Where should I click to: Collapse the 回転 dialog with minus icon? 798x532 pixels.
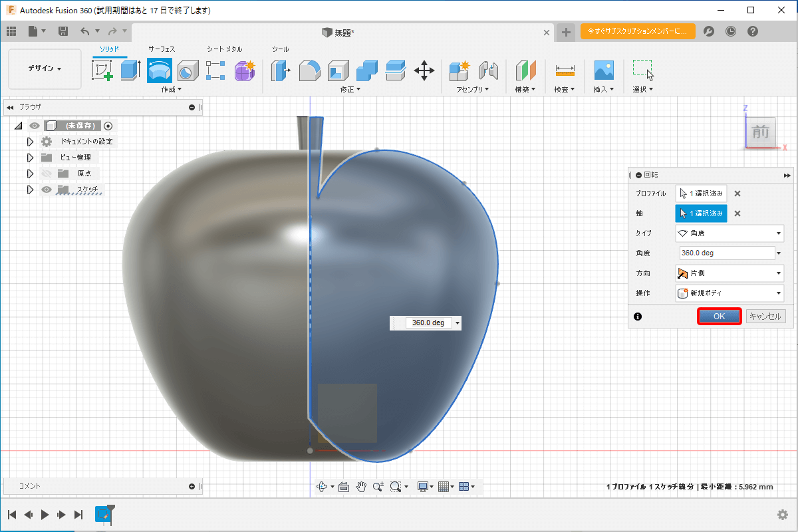[x=638, y=175]
